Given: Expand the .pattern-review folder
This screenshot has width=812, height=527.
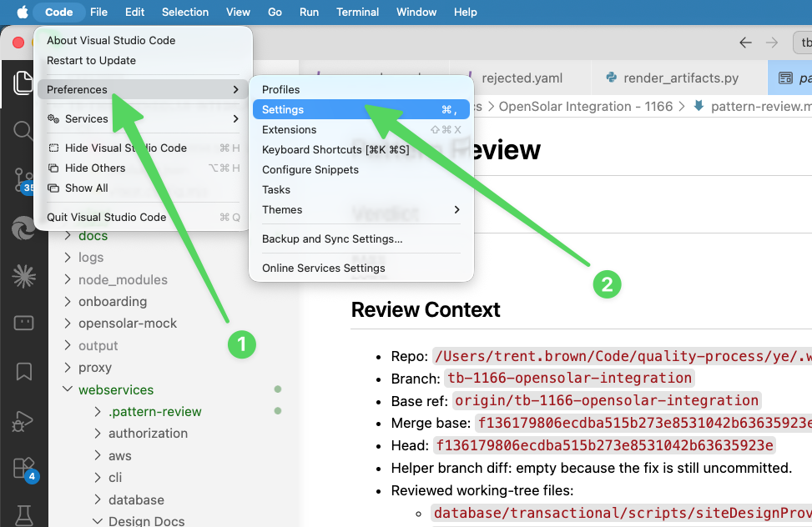Looking at the screenshot, I should [x=98, y=412].
